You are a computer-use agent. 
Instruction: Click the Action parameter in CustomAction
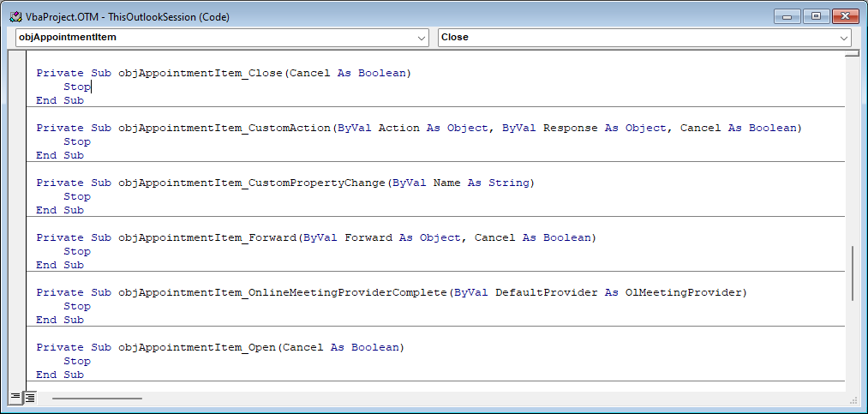[x=398, y=128]
